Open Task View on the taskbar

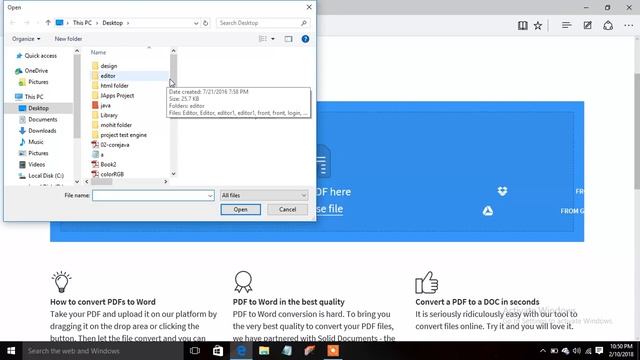(195, 351)
